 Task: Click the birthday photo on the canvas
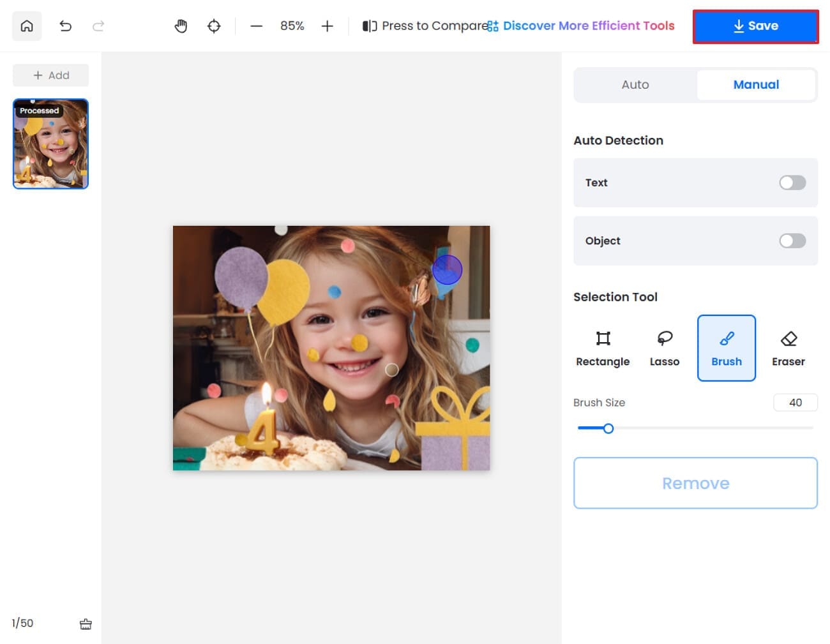[331, 348]
